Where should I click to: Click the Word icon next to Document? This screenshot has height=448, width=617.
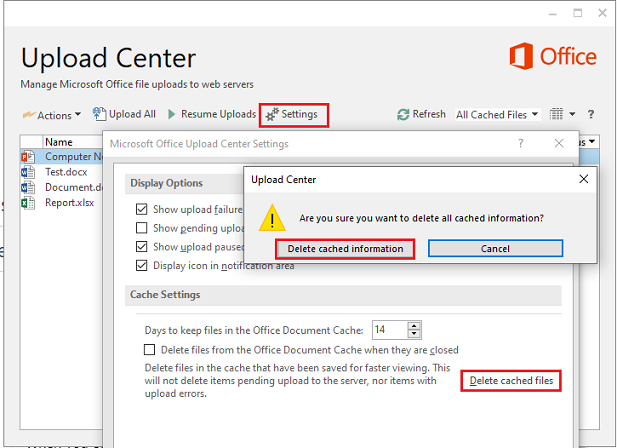pyautogui.click(x=28, y=187)
